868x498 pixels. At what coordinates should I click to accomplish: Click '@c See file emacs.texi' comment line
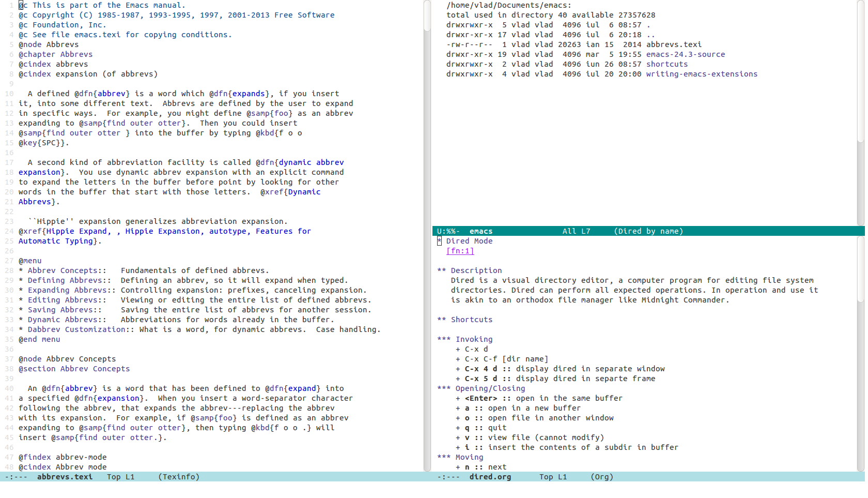(x=125, y=35)
